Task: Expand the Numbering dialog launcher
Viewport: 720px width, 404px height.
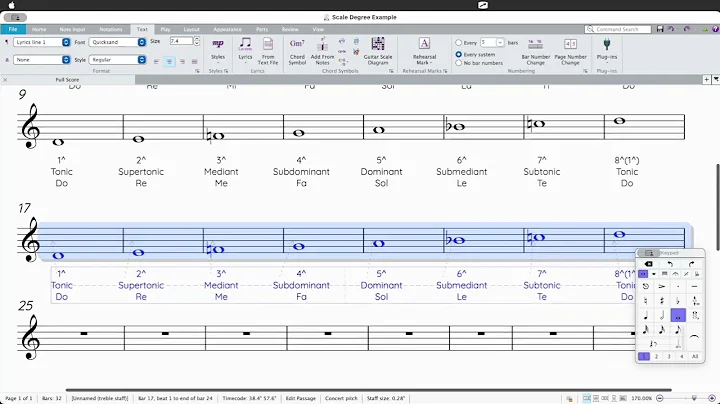Action: coord(585,71)
